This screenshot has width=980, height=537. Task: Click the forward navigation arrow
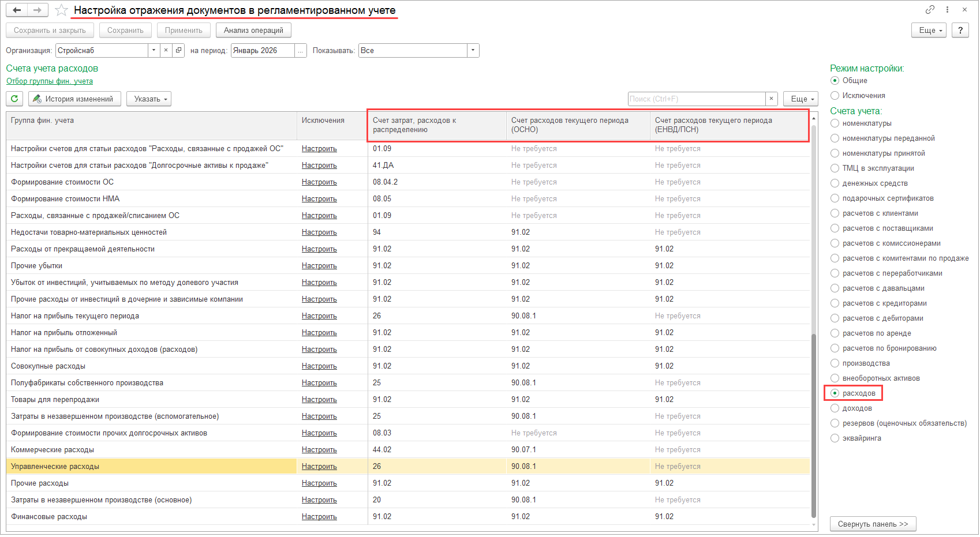(37, 10)
